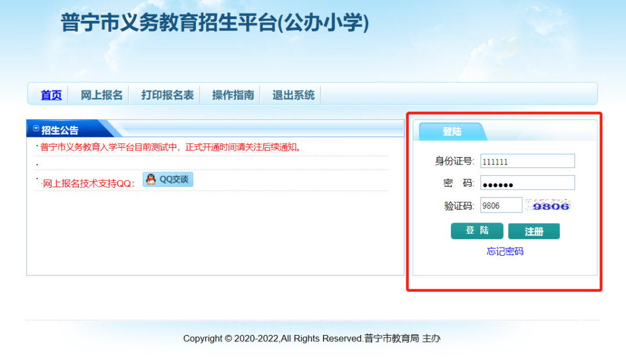
Task: Click the 身份证号 field label
Action: coord(454,161)
